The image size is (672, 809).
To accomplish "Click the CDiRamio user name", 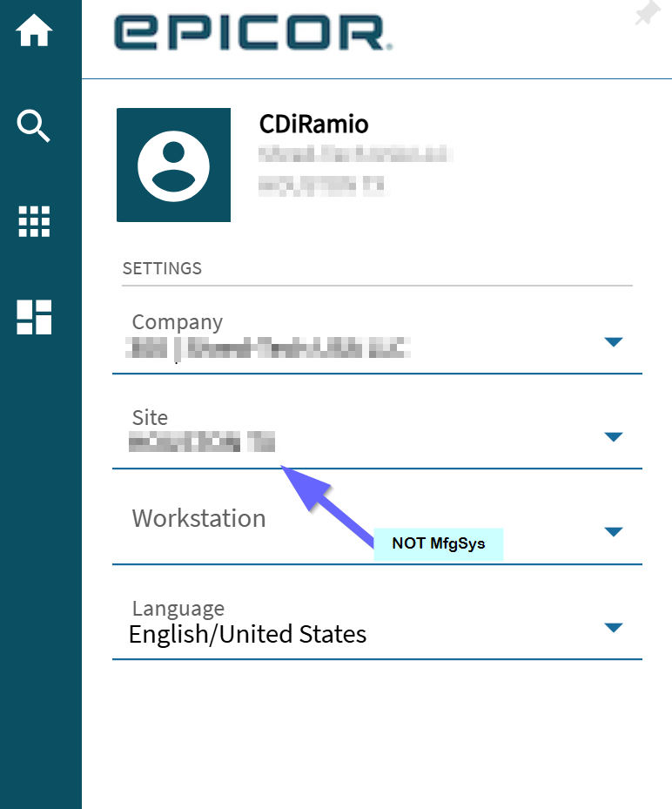I will (313, 124).
